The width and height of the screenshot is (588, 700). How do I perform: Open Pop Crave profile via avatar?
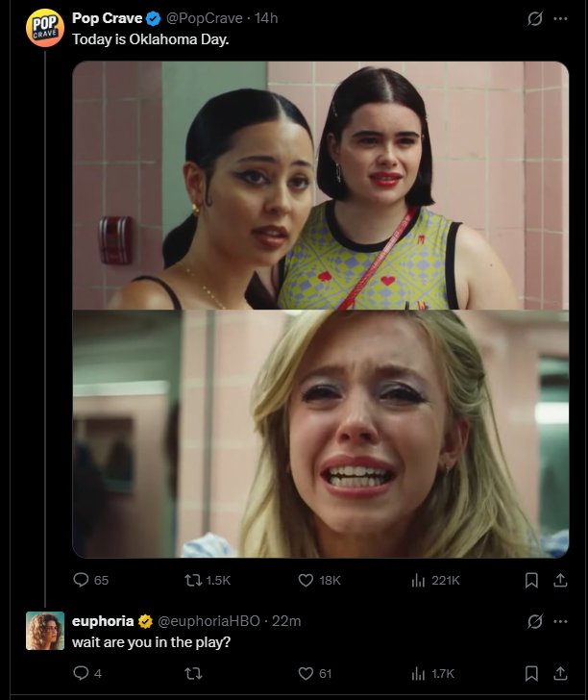44,28
